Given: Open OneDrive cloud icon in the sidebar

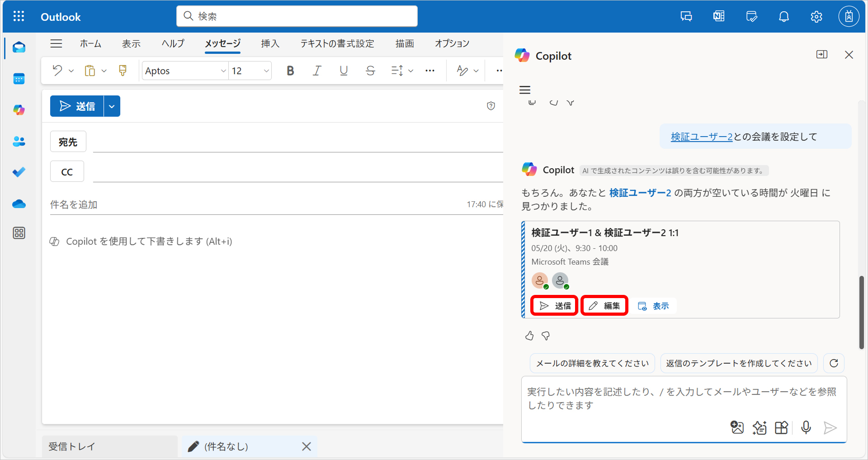Looking at the screenshot, I should click(19, 204).
